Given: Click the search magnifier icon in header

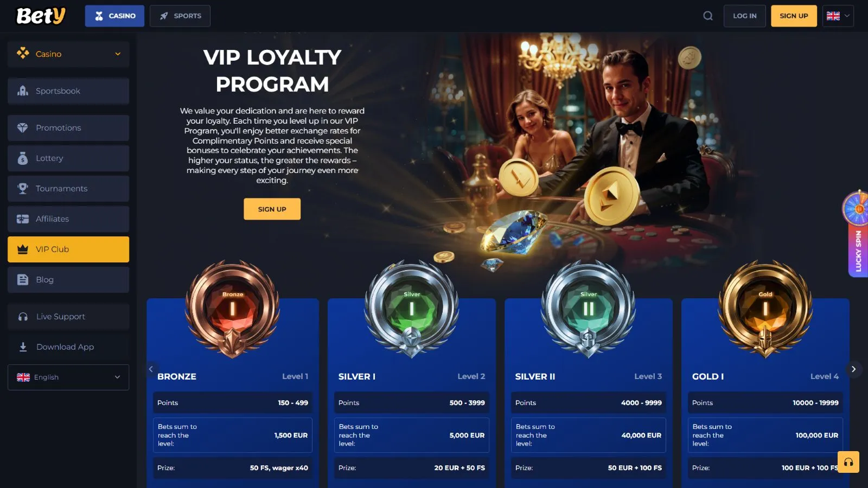Looking at the screenshot, I should (708, 16).
